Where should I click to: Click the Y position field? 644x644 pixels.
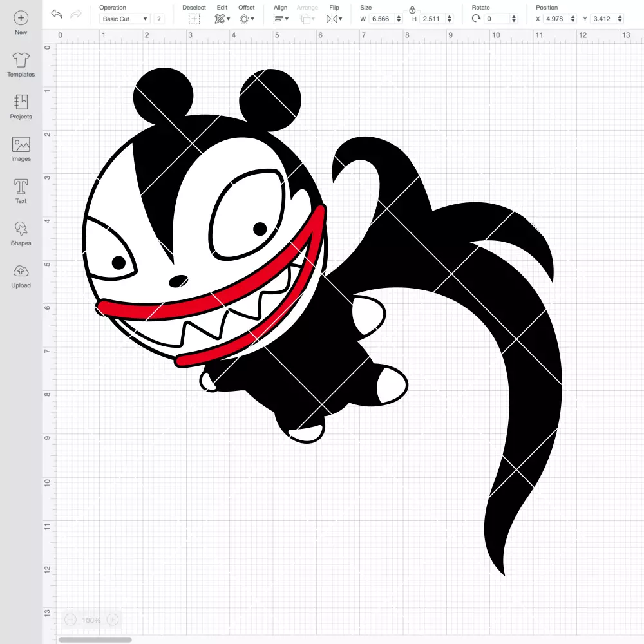click(603, 19)
